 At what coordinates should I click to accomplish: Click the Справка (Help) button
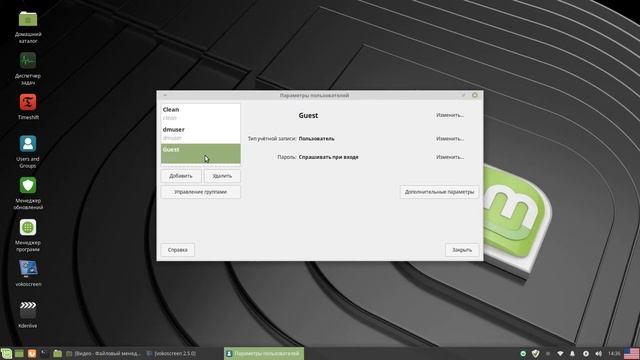point(178,250)
